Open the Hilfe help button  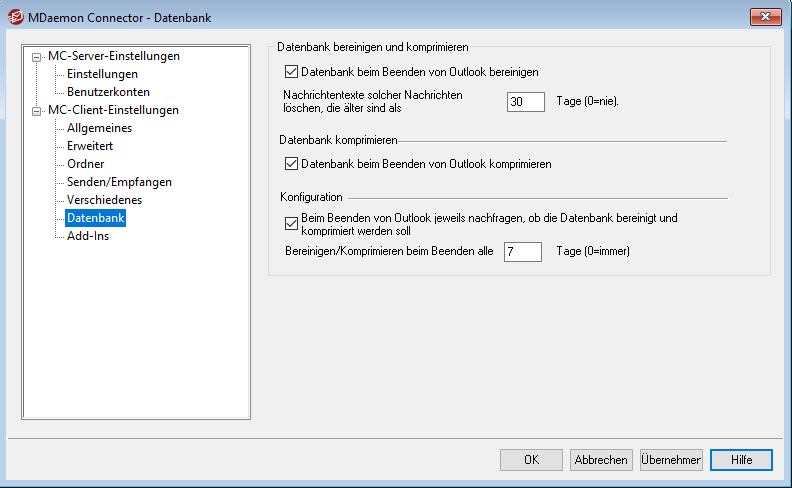tap(741, 460)
